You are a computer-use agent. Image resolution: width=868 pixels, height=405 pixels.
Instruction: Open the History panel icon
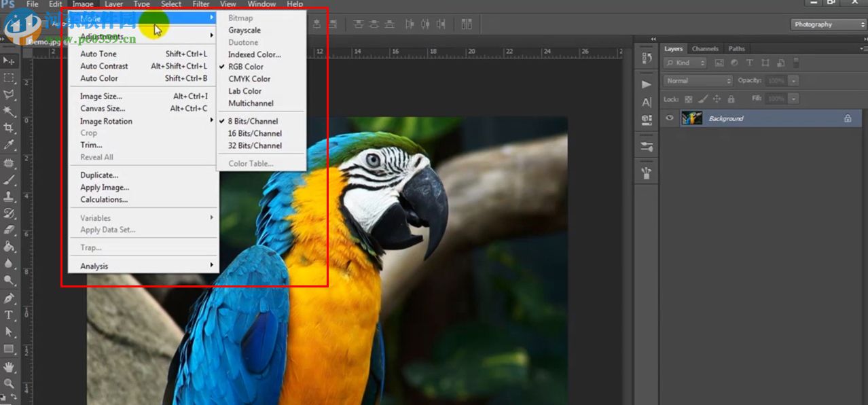pos(647,59)
